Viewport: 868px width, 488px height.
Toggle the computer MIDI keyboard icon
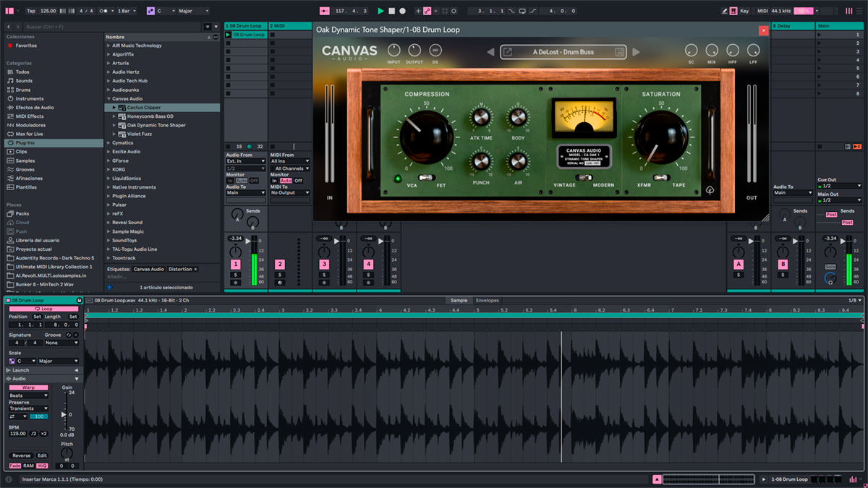(x=734, y=11)
